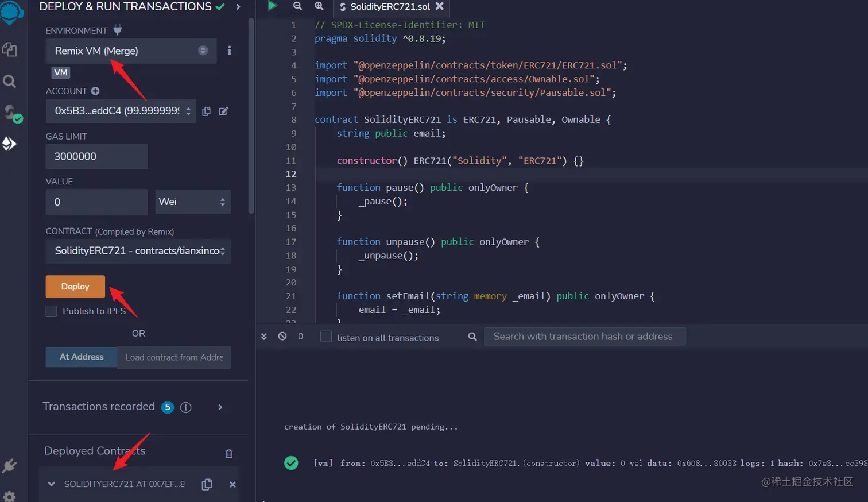Click the transactions recorded count badge
The width and height of the screenshot is (868, 502).
pos(168,407)
